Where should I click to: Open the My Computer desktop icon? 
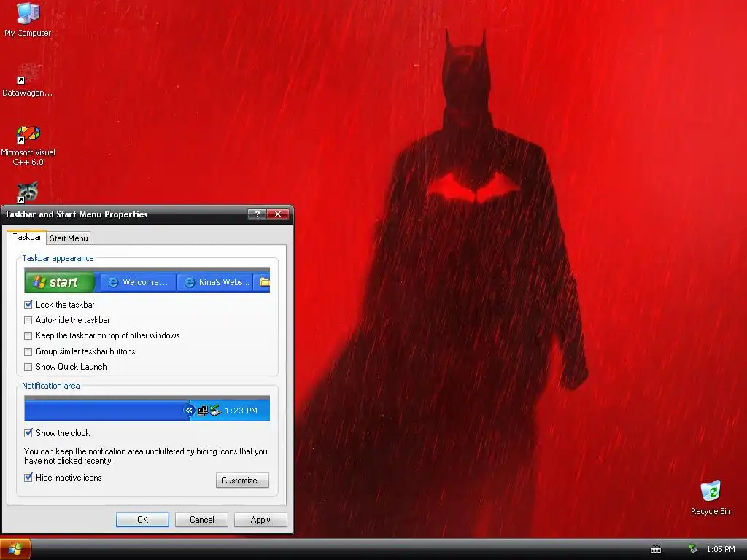pos(27,19)
